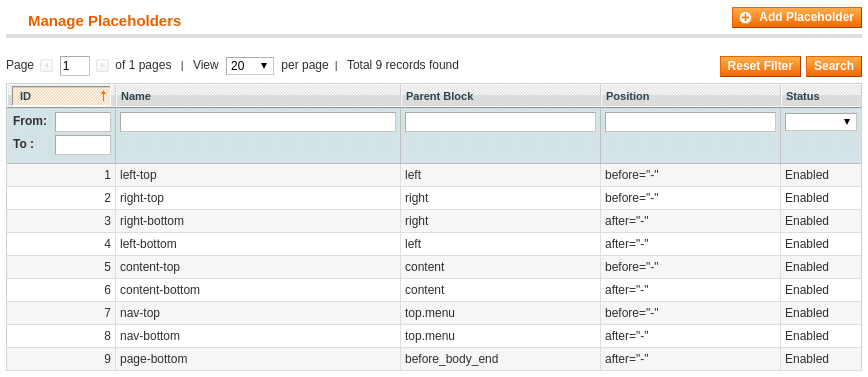Image resolution: width=868 pixels, height=377 pixels.
Task: Open the nav-top placeholder row
Action: [x=434, y=313]
